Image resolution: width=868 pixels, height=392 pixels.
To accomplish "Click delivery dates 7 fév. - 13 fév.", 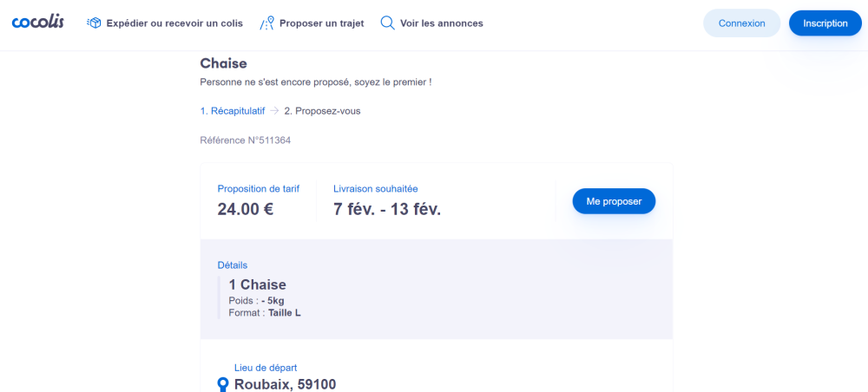I will pos(387,209).
